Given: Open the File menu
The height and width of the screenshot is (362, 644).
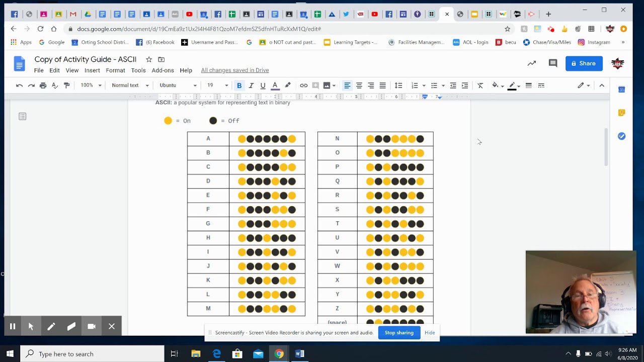Looking at the screenshot, I should [x=39, y=70].
